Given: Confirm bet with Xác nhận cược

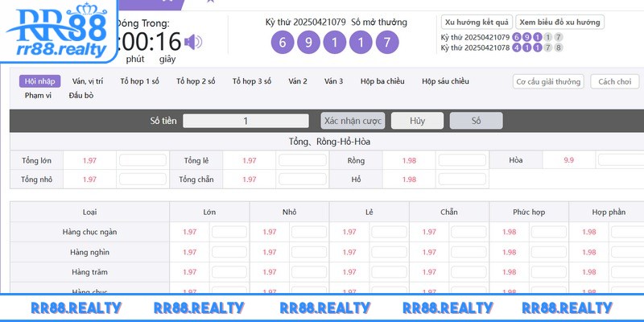Looking at the screenshot, I should (x=353, y=121).
